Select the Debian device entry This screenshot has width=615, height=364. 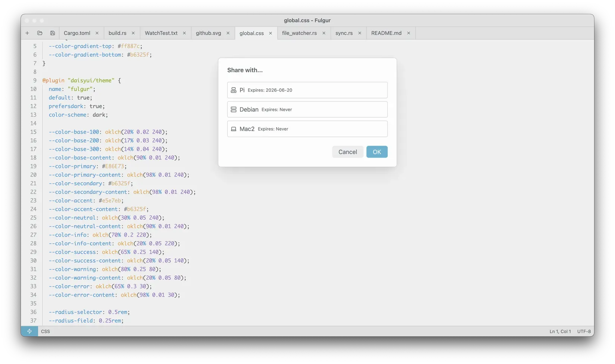307,109
